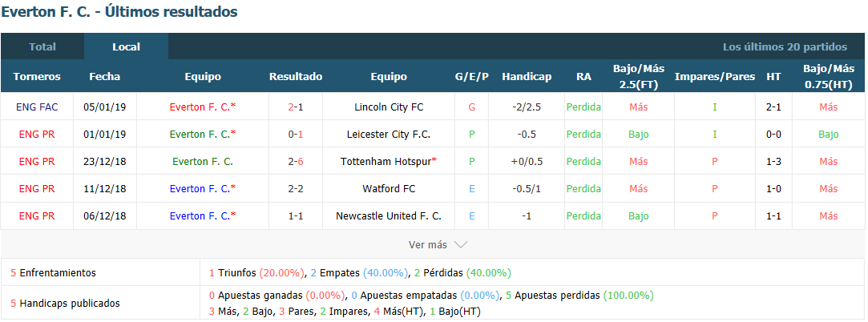868x322 pixels.
Task: Open Leicester City F.C. team link
Action: (x=389, y=134)
